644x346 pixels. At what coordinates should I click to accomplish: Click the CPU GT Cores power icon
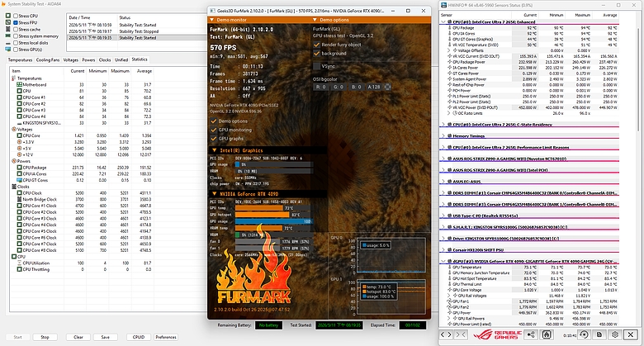pos(19,180)
